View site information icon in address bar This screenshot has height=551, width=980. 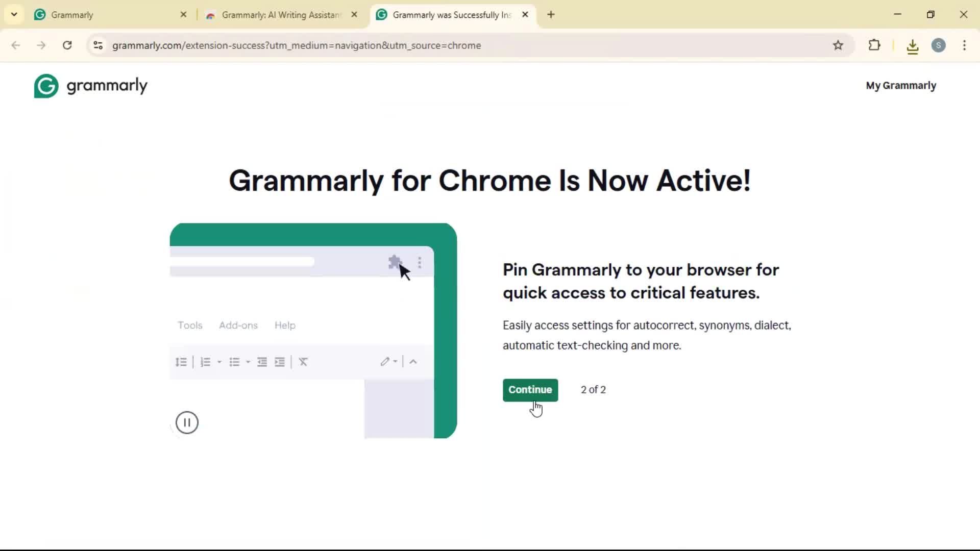coord(98,45)
